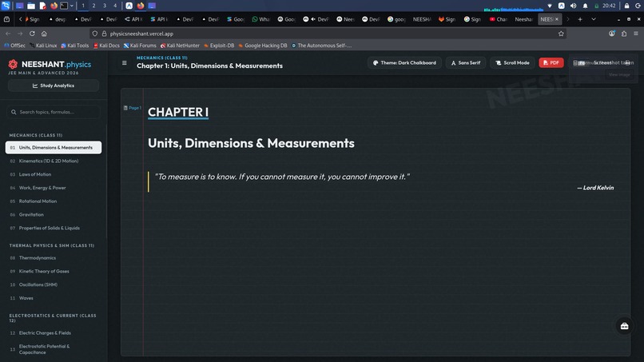Switch to workspace 3
644x362 pixels.
pos(105,6)
